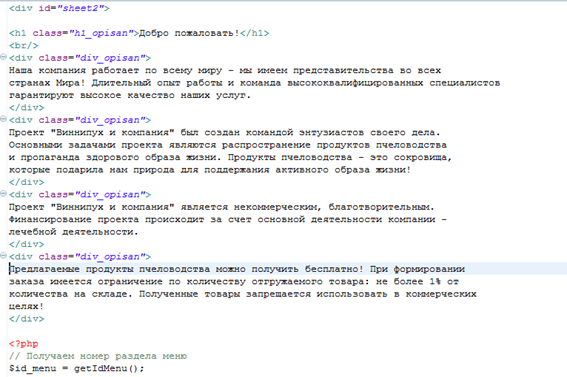Viewport: 567px width, 377px height.
Task: Fold the div block about 'является некоммерческим'
Action: coord(3,194)
